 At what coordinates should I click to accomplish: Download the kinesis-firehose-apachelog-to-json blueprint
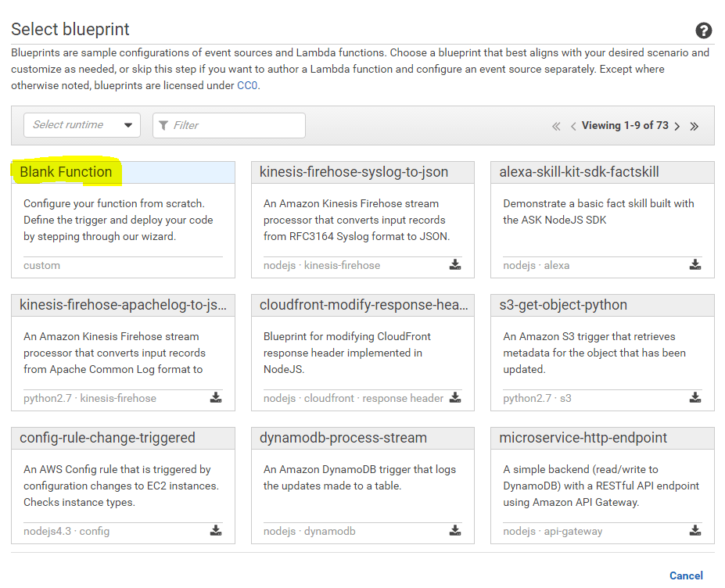pos(216,397)
